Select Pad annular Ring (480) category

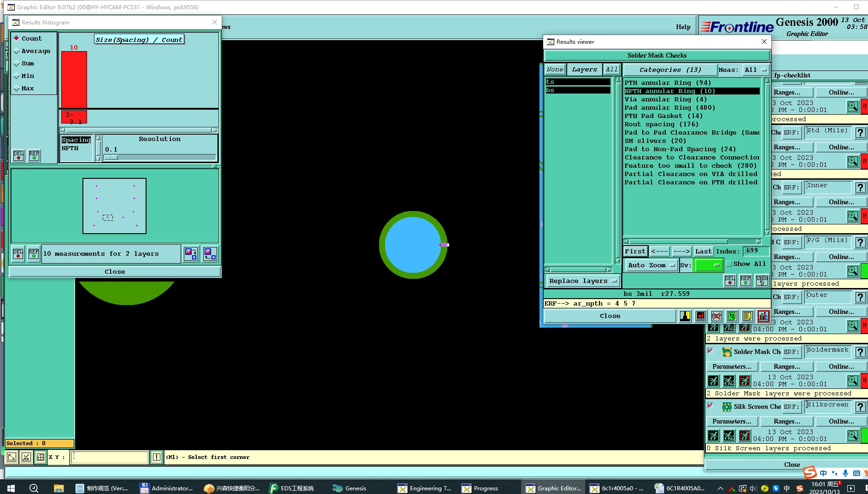click(692, 108)
